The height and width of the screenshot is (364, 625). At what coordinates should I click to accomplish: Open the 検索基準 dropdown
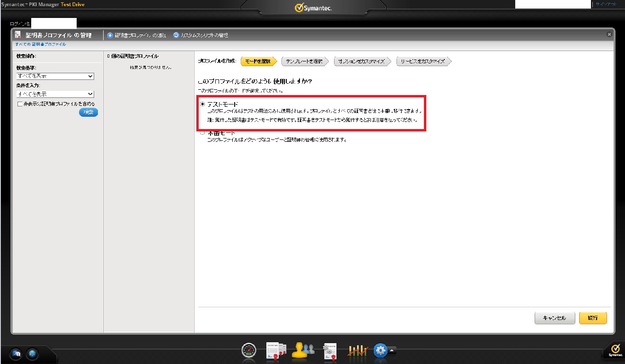[55, 76]
